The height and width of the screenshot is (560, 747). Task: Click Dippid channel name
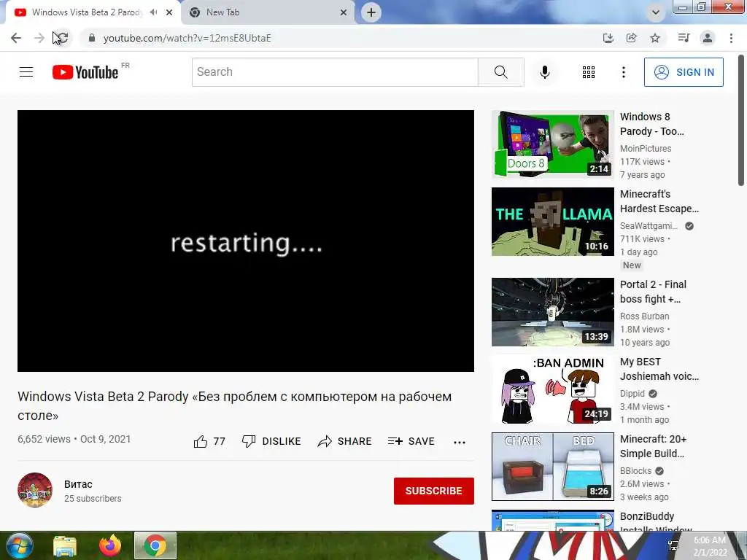click(632, 394)
